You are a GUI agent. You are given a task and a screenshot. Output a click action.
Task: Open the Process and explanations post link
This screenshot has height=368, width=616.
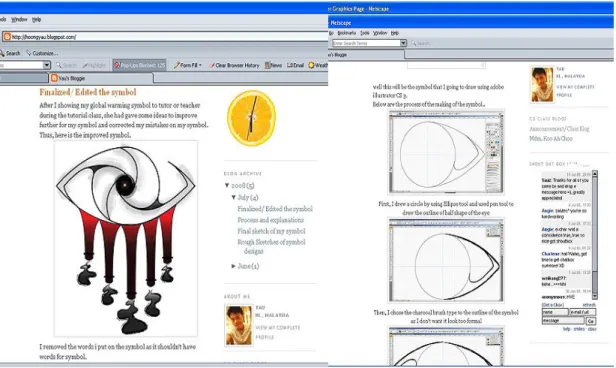tap(270, 220)
